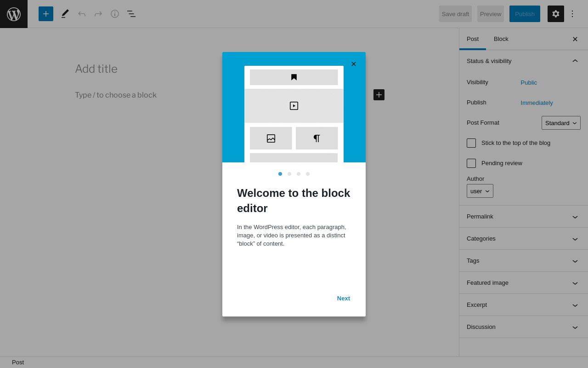Viewport: 588px width, 368px height.
Task: Open the Author user dropdown
Action: click(x=480, y=191)
